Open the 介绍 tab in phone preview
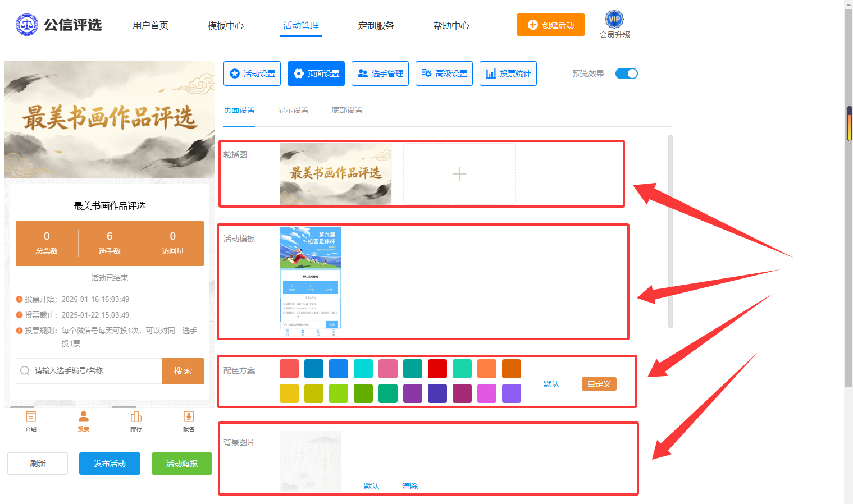This screenshot has height=504, width=853. pyautogui.click(x=31, y=421)
